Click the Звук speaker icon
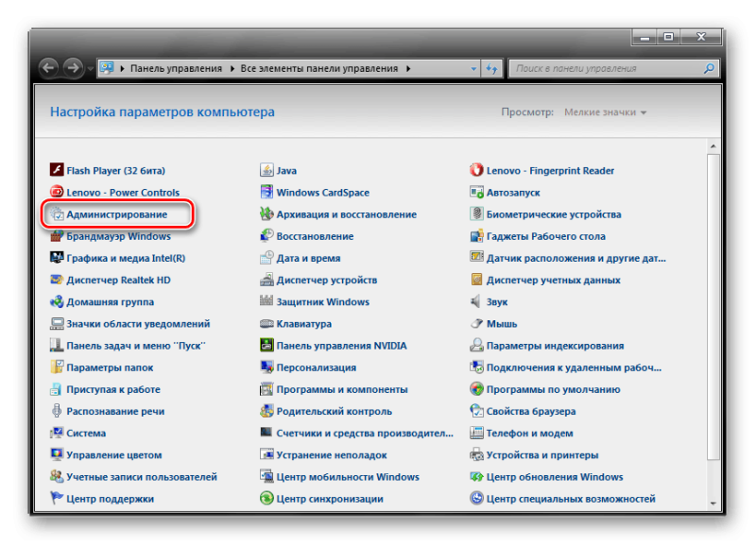This screenshot has width=756, height=546. 477,302
